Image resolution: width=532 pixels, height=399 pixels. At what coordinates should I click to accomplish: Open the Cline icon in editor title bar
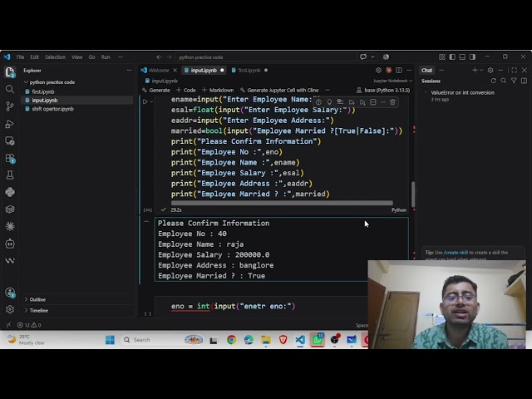click(x=389, y=70)
